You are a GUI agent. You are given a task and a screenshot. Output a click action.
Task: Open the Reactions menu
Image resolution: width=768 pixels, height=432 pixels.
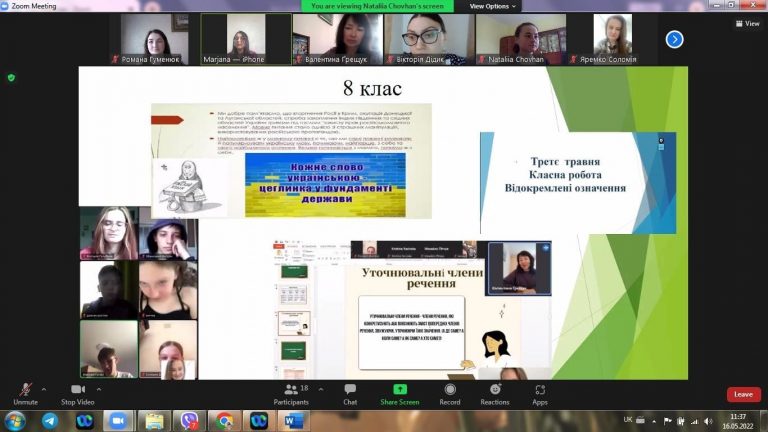[495, 395]
